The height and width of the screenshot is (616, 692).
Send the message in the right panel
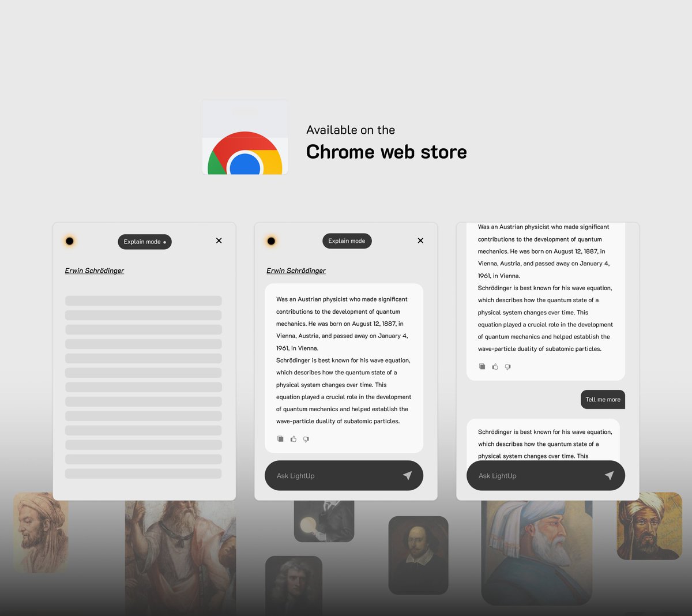click(610, 475)
